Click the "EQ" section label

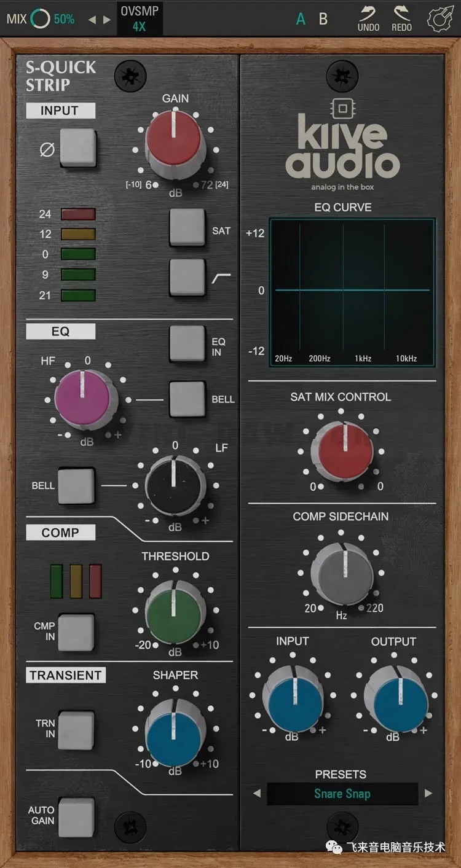tap(60, 332)
